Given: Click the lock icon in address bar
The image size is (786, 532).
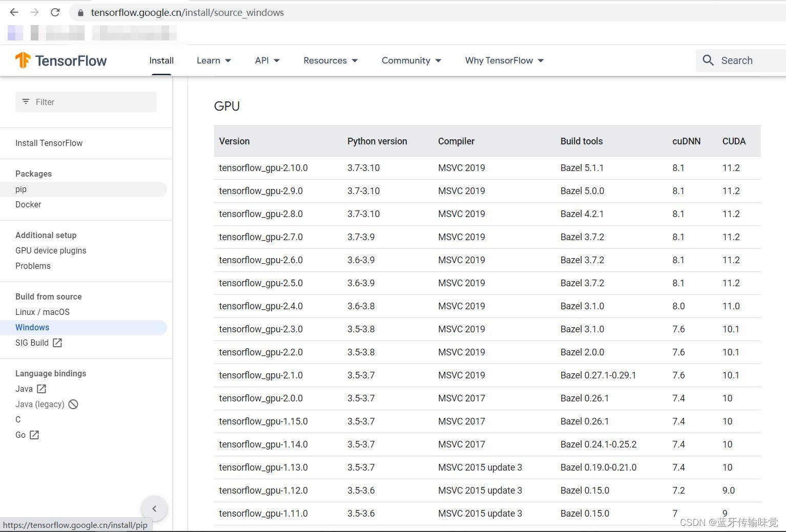Looking at the screenshot, I should coord(80,13).
